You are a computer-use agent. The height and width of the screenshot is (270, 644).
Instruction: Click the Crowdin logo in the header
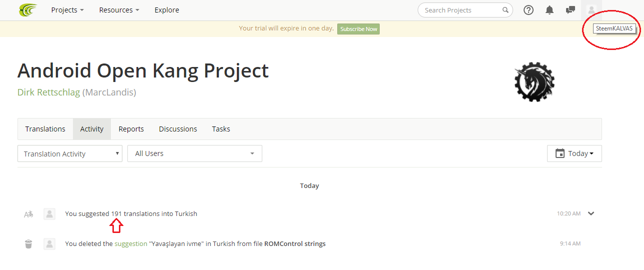pos(28,10)
